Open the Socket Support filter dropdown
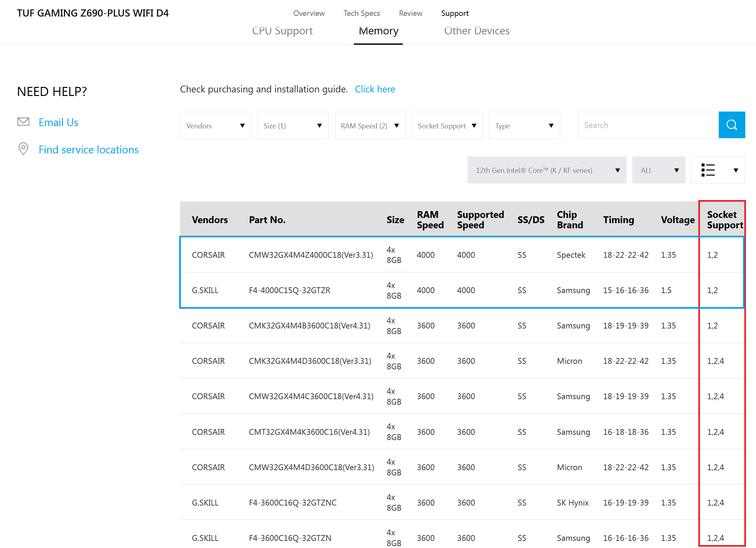756x548 pixels. [447, 125]
